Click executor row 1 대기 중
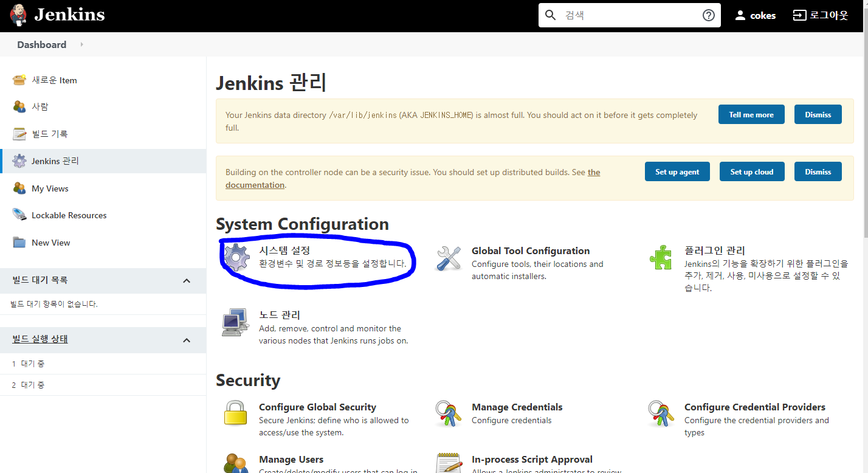 coord(103,364)
